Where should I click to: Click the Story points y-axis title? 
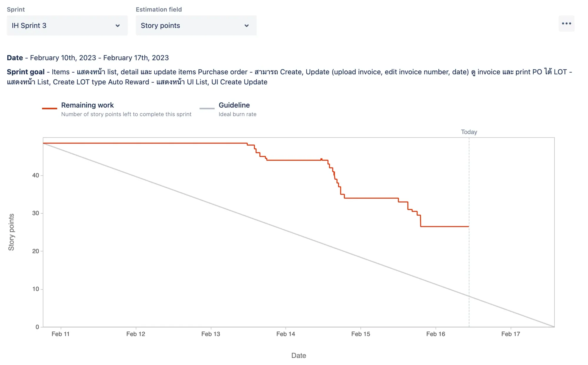[x=11, y=232]
